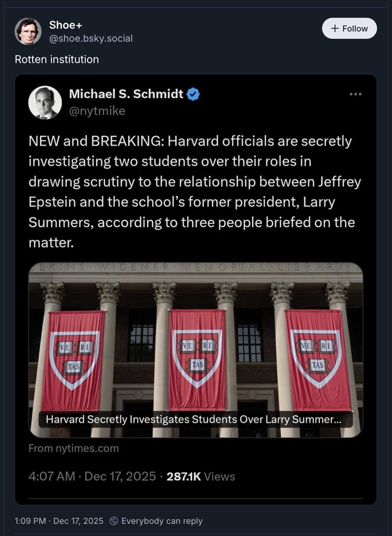Click the "Harvard Secretly Investigates Students" headline caption

point(194,419)
